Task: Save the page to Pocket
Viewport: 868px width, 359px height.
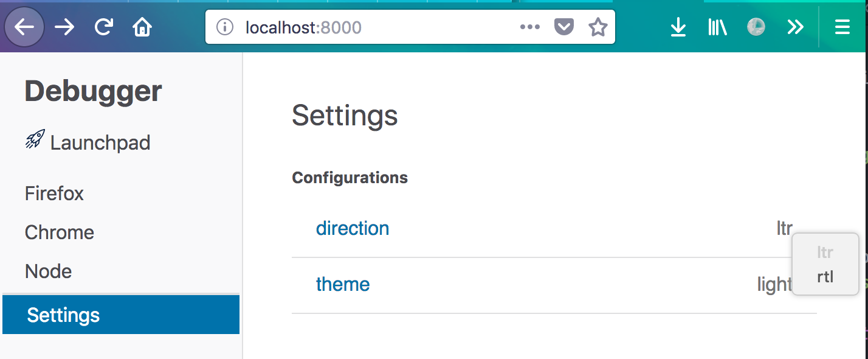Action: coord(564,27)
